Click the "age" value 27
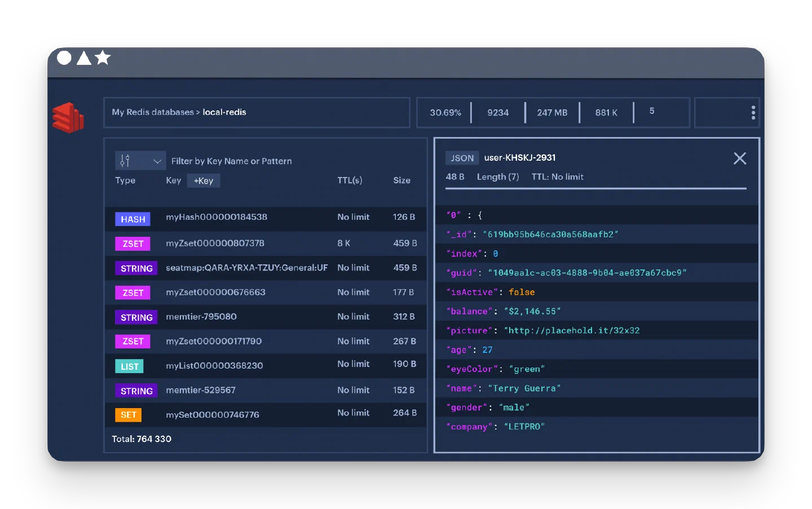 click(487, 350)
